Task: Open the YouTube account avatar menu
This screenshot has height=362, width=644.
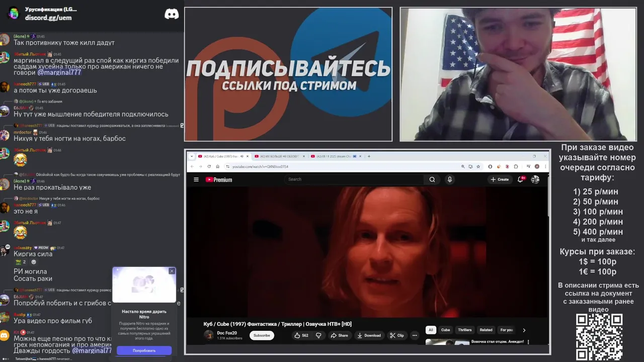Action: (x=535, y=179)
